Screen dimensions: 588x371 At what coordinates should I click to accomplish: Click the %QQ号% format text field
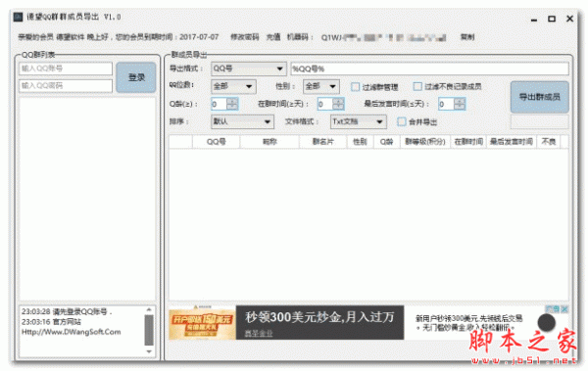pyautogui.click(x=429, y=69)
